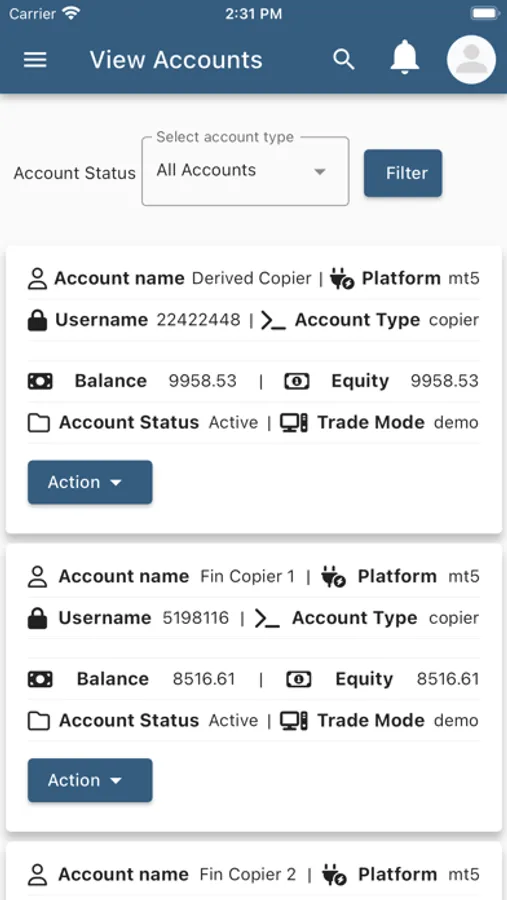Select 'Fin Copier 2' account name text

click(248, 875)
